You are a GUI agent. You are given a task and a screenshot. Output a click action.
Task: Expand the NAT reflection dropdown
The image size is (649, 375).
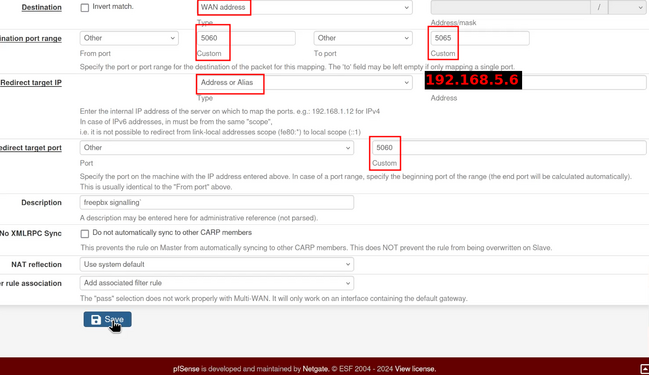216,264
